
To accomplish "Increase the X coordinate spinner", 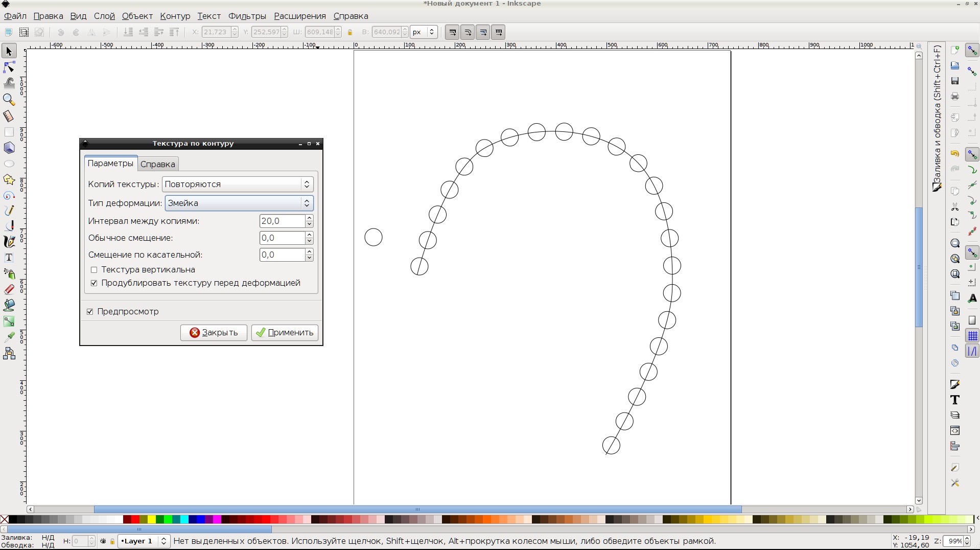I will 235,30.
